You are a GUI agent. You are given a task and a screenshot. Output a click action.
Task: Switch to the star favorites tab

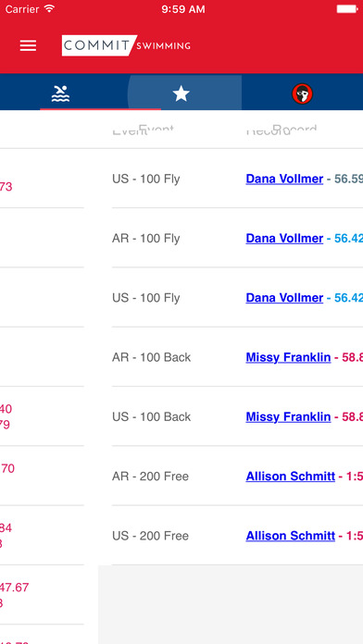point(181,93)
